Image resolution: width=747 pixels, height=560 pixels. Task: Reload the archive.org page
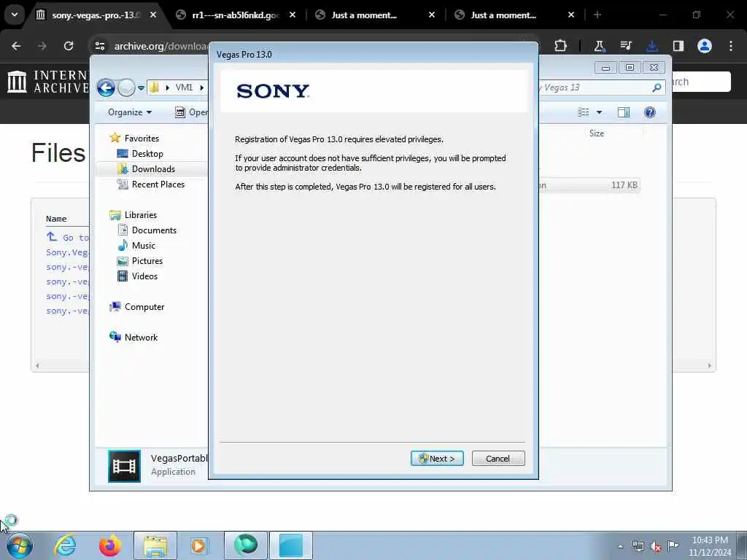click(x=69, y=46)
